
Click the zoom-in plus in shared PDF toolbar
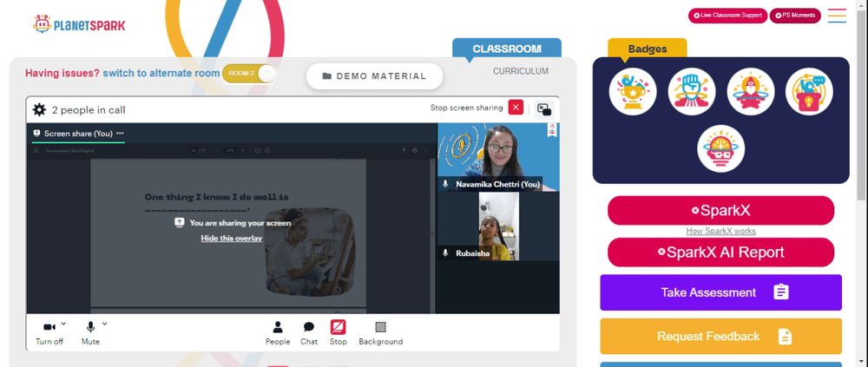(x=242, y=150)
